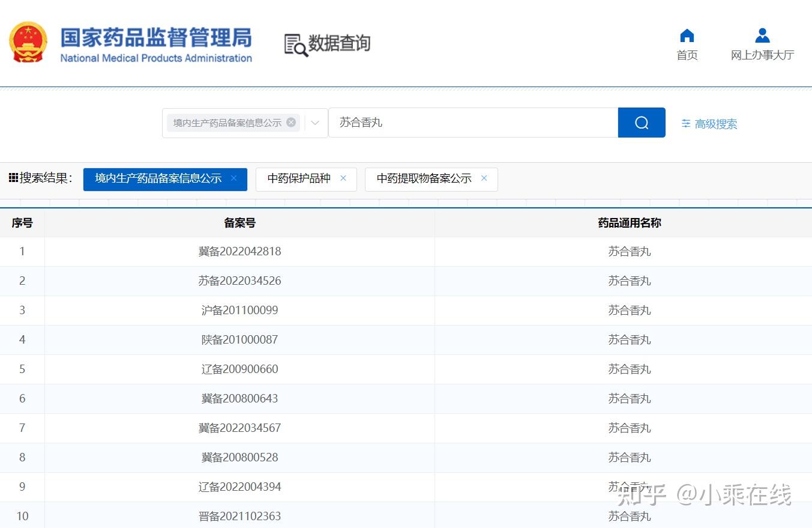The width and height of the screenshot is (812, 528).
Task: Click the grid icon beside 搜索结果
Action: (x=13, y=178)
